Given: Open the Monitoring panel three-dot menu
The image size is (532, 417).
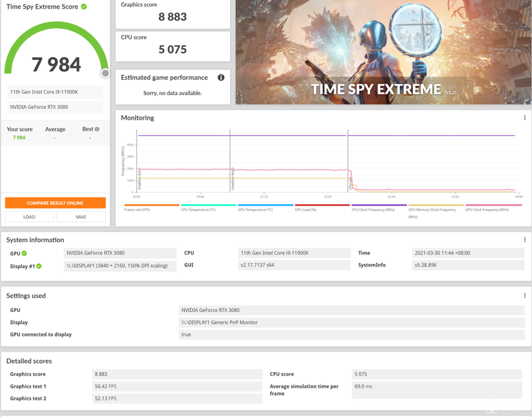Looking at the screenshot, I should click(525, 118).
